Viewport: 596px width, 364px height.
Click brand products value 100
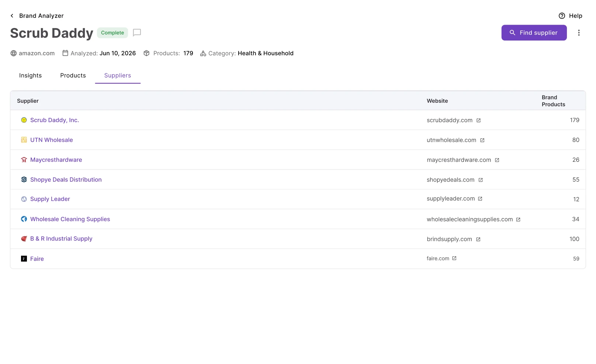pos(574,239)
